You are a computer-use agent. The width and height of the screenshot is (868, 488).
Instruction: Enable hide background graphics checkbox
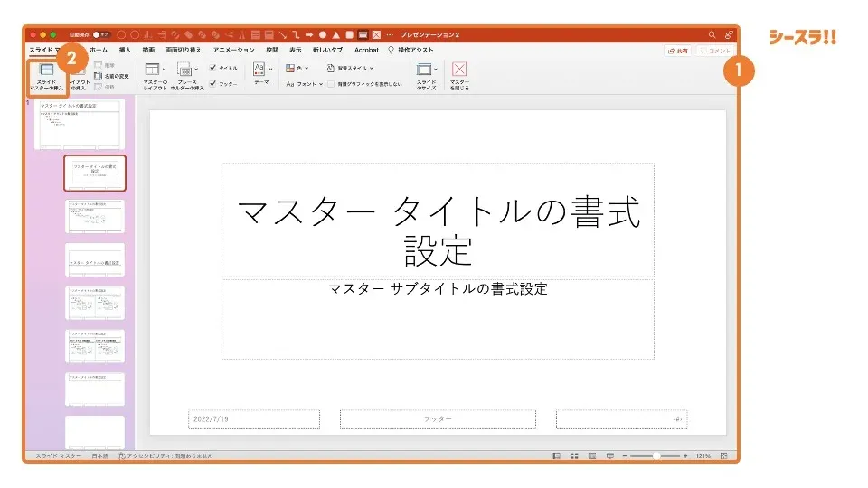(331, 83)
